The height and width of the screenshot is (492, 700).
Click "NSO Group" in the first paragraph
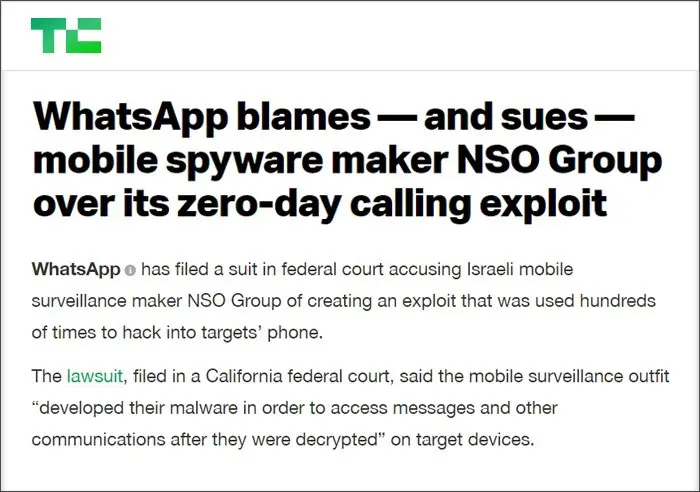(234, 301)
